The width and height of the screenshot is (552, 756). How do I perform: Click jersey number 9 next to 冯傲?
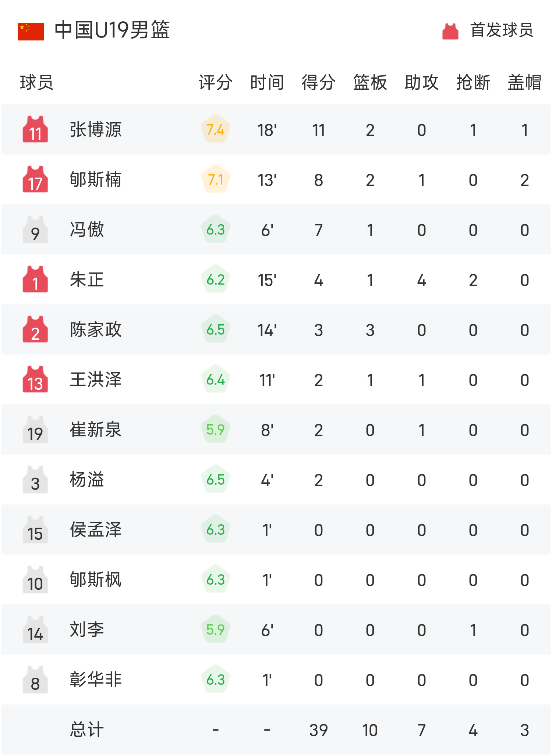(35, 230)
